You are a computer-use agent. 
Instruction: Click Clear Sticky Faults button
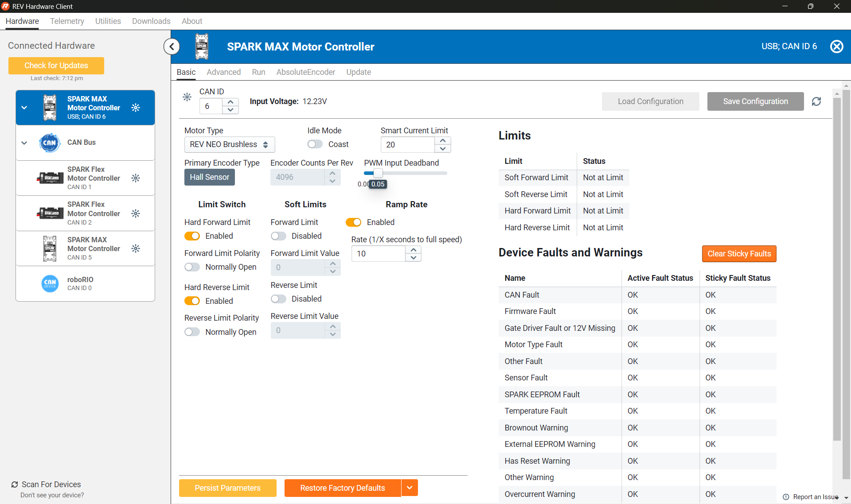coord(739,254)
